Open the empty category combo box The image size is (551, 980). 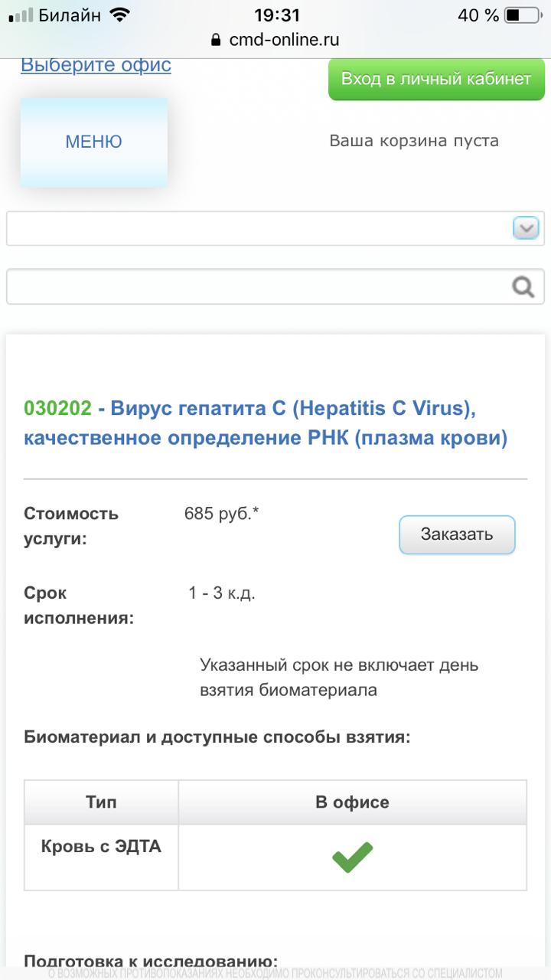click(260, 229)
